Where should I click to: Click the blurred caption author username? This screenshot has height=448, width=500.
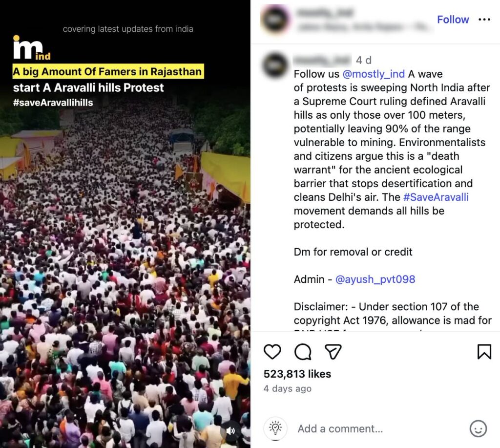coord(322,60)
